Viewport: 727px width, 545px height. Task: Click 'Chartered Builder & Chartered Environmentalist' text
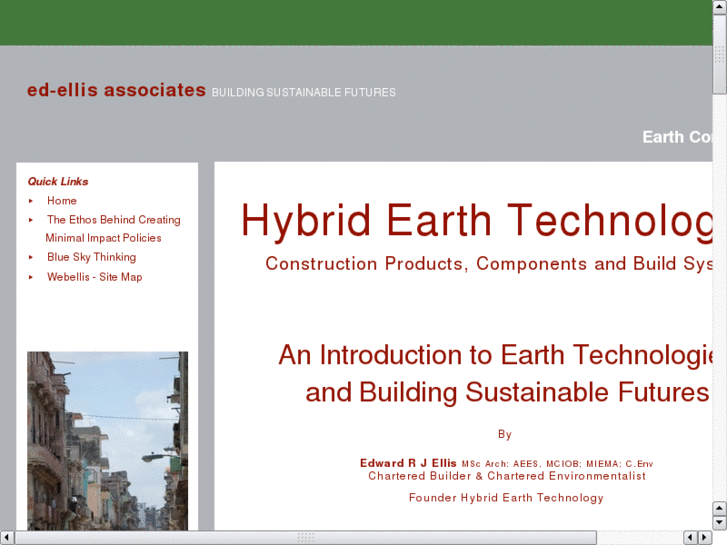tap(507, 476)
